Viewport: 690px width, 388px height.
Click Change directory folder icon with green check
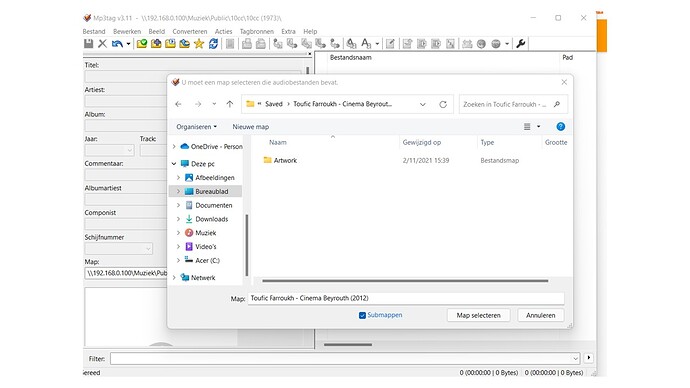pos(142,44)
